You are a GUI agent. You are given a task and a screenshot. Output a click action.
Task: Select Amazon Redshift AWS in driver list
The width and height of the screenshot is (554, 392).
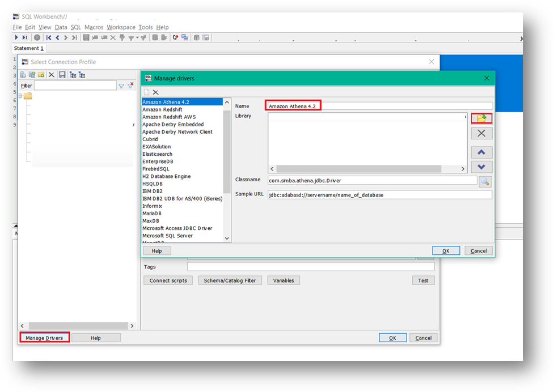183,117
